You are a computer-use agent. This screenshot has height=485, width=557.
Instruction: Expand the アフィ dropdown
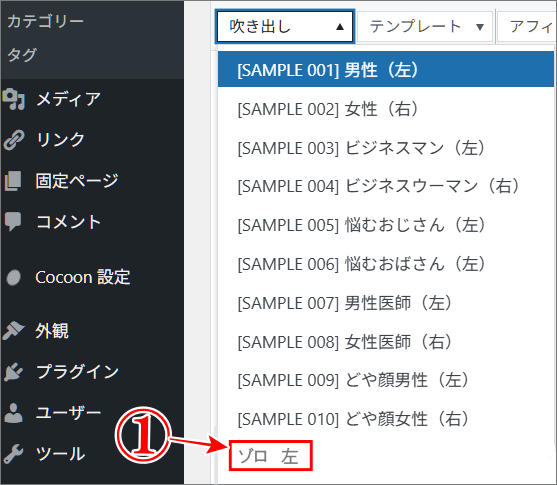point(527,27)
